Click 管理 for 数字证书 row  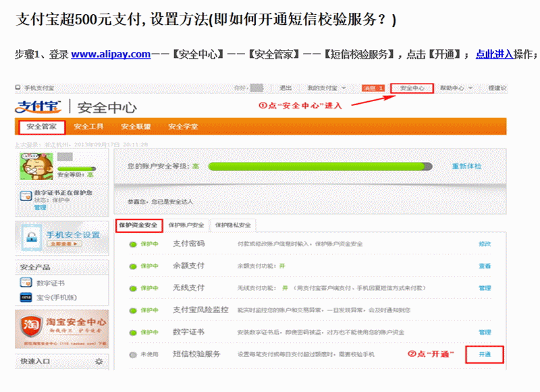click(485, 332)
